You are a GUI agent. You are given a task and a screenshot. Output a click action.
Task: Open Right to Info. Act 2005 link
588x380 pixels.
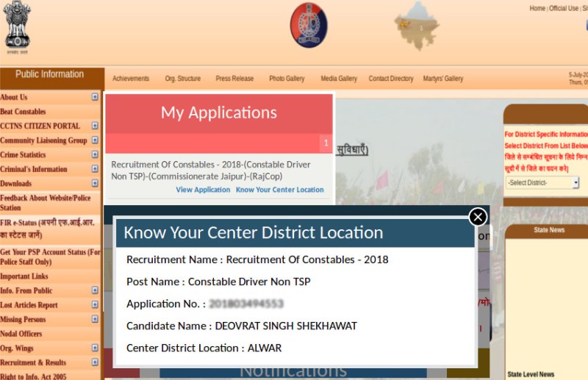pyautogui.click(x=33, y=376)
